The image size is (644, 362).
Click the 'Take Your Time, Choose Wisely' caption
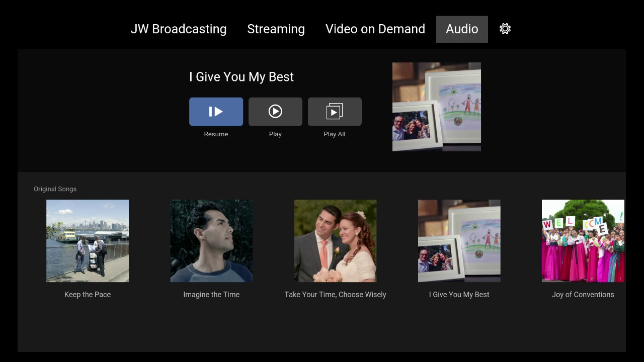click(x=335, y=295)
